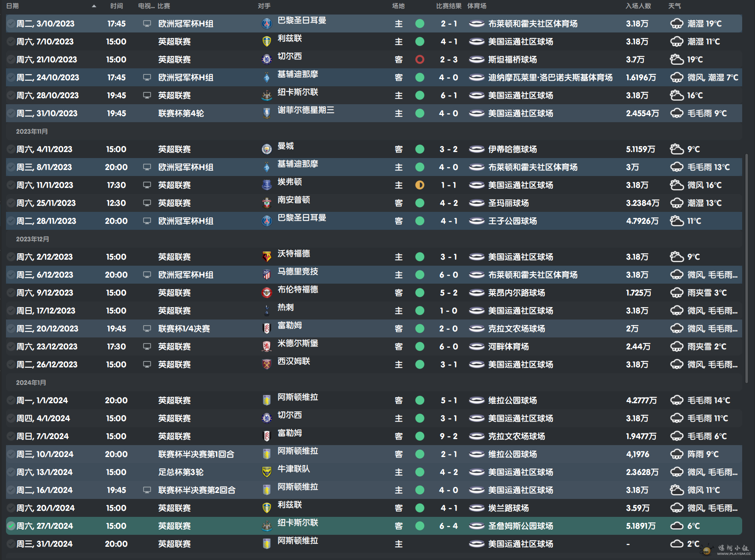Click weather icon for the 热刺 match
The image size is (755, 560).
click(676, 311)
